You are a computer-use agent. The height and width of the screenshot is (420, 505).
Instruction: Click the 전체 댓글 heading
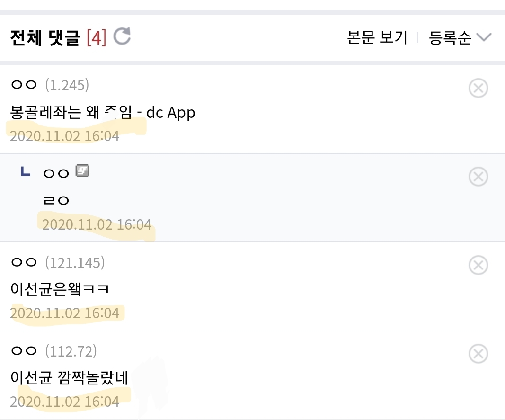point(45,38)
